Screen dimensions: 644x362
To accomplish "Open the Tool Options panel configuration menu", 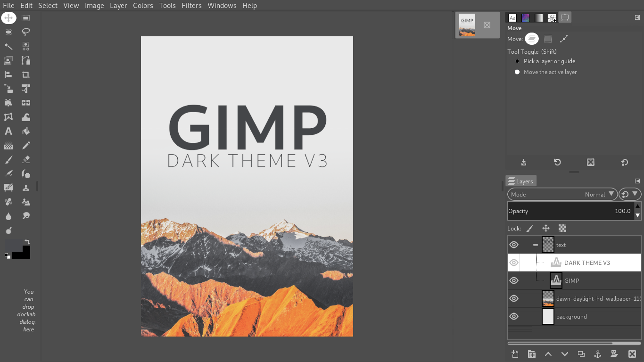I will pos(637,17).
